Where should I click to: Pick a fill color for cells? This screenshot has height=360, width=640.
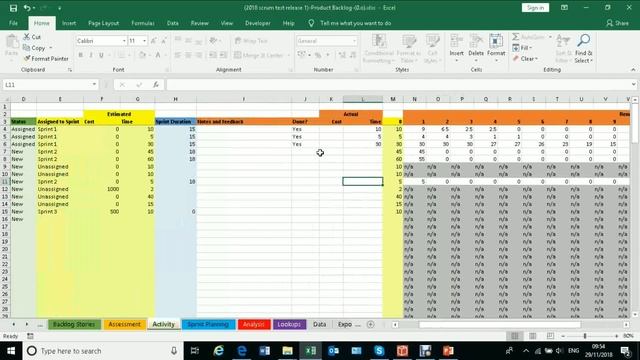pyautogui.click(x=142, y=55)
